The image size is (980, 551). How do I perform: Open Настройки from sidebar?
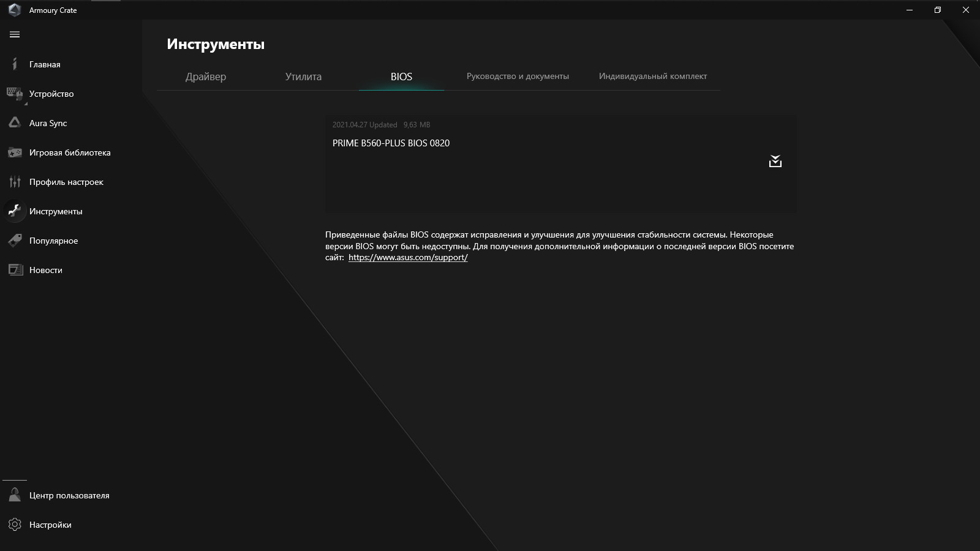[50, 525]
